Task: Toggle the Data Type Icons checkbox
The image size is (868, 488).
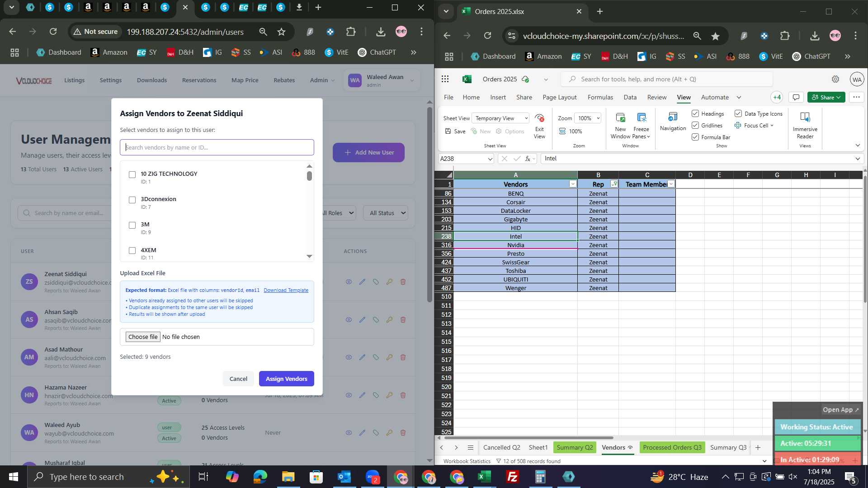Action: click(x=738, y=113)
